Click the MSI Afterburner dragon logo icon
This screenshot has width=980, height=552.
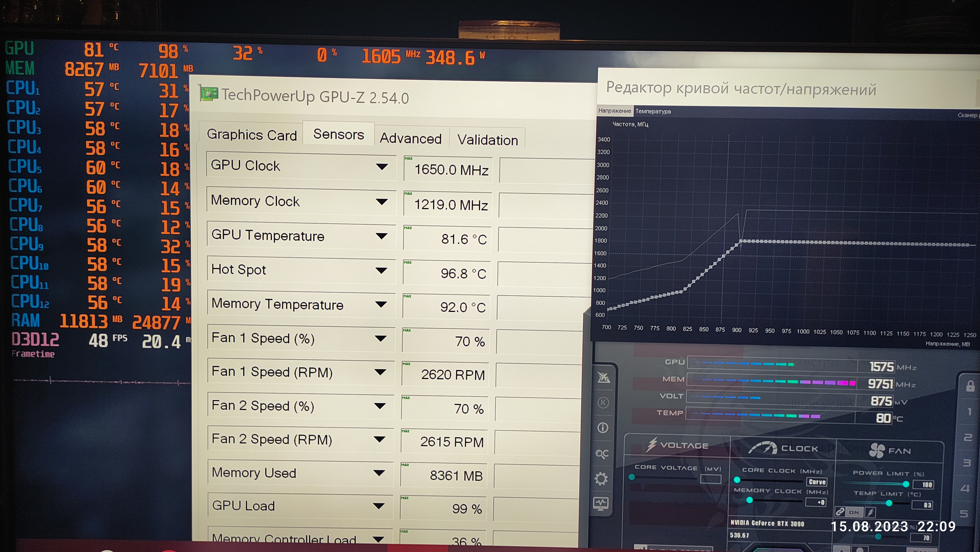[x=604, y=377]
